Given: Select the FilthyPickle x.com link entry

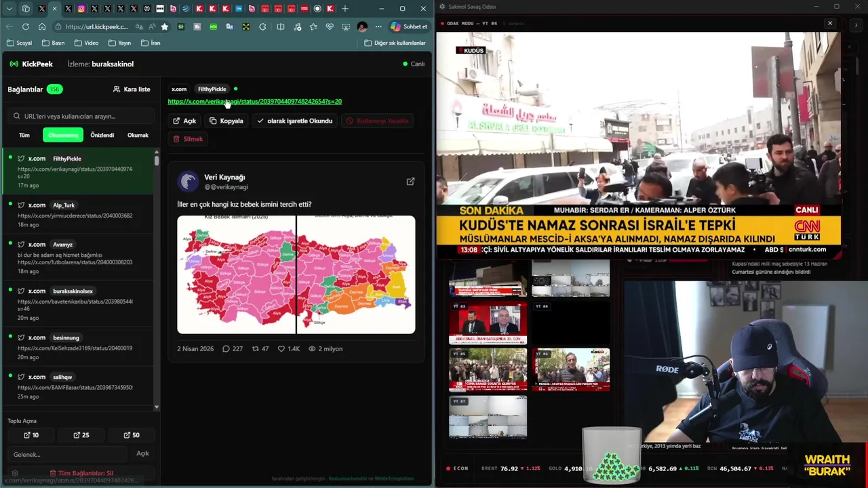Looking at the screenshot, I should (78, 171).
